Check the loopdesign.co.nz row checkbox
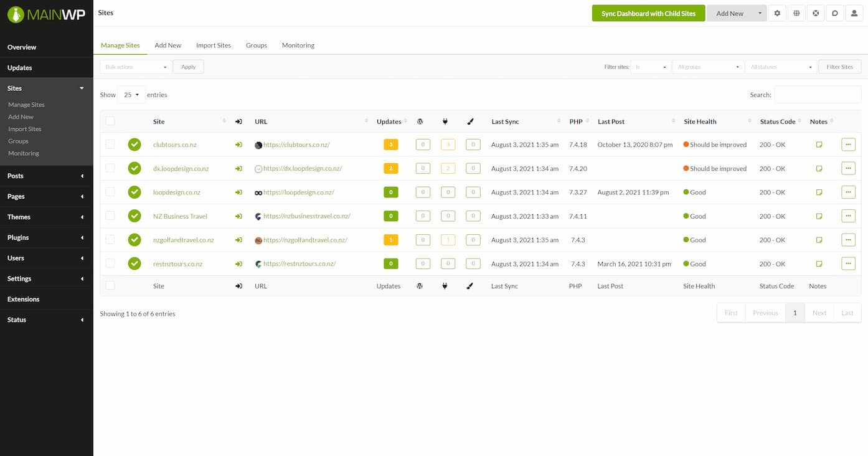Viewport: 868px width, 456px height. pos(110,192)
